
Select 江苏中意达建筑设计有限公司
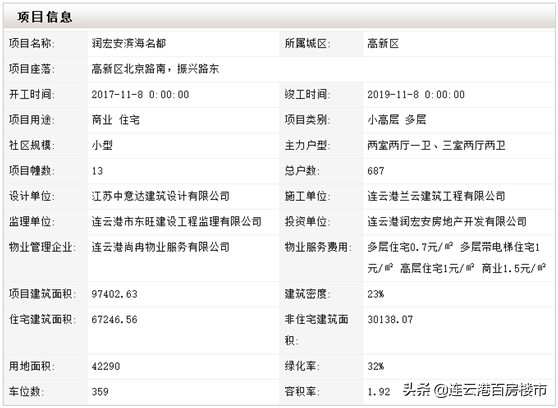coord(160,196)
